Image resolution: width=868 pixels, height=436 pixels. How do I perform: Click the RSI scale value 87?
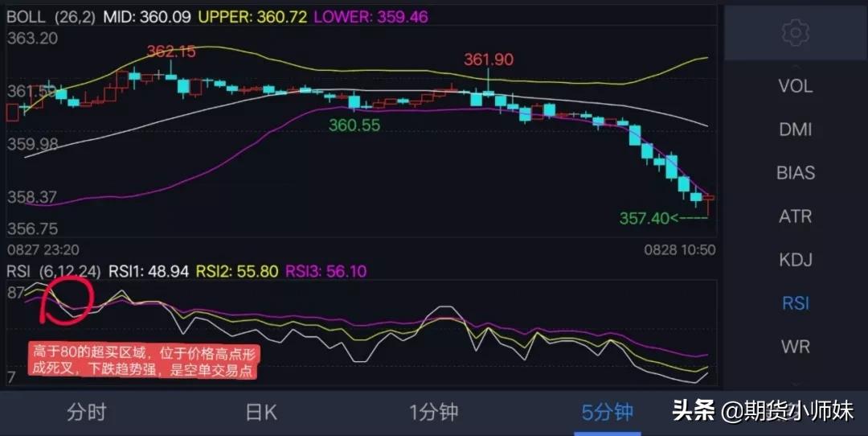[15, 293]
